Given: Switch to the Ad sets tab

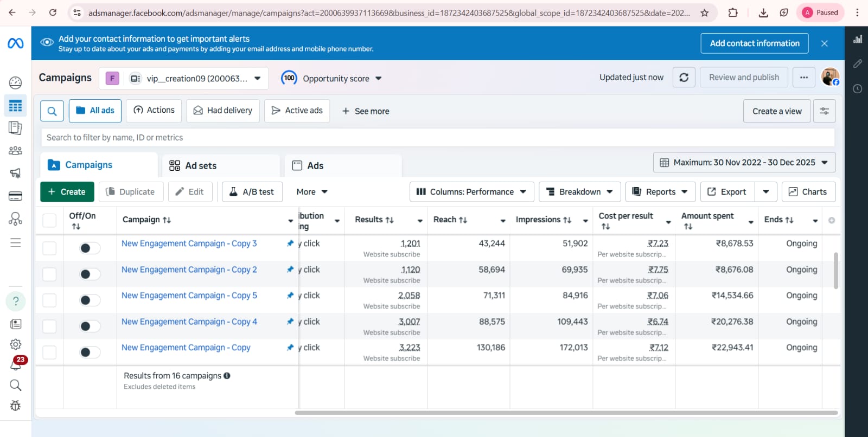Looking at the screenshot, I should [x=201, y=166].
